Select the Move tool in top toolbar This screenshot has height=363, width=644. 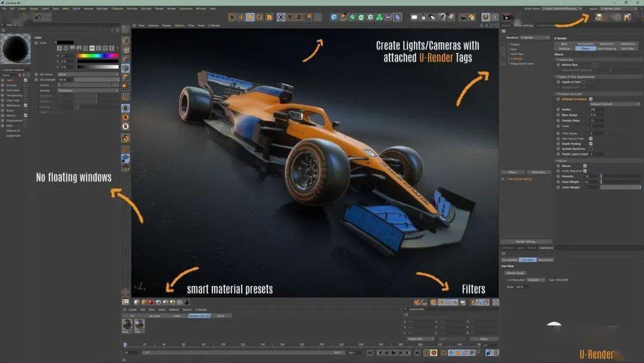[x=241, y=17]
